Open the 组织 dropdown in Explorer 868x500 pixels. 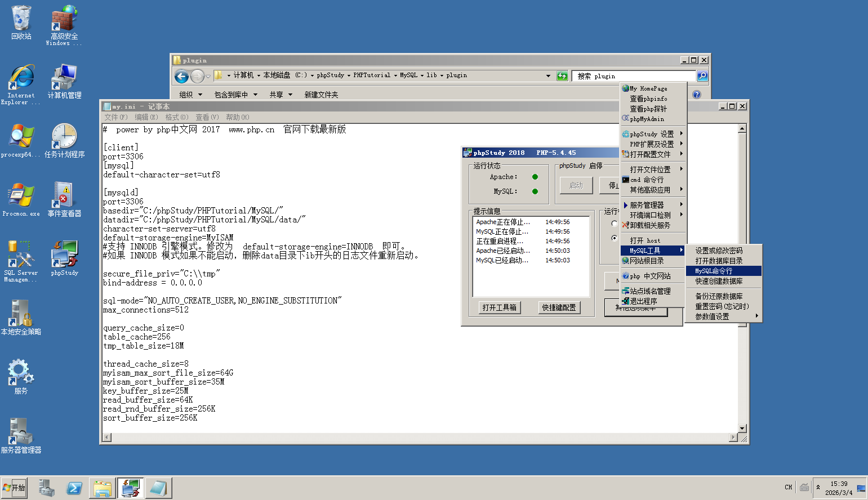(190, 95)
